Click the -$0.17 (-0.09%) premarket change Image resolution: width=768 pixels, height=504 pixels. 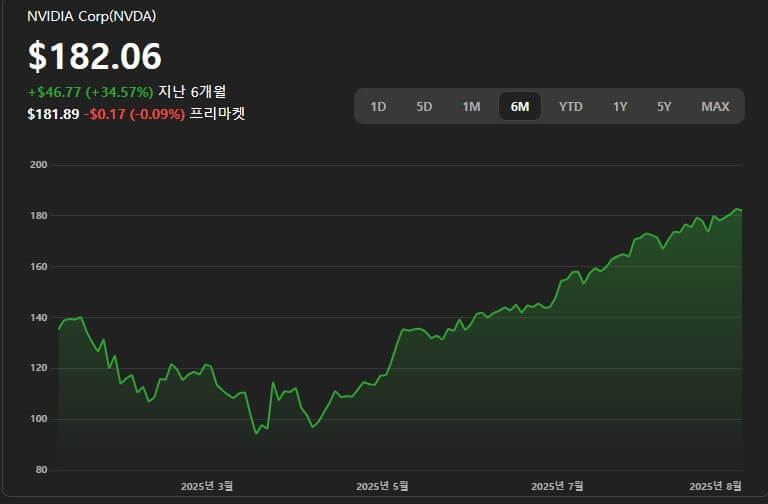click(135, 114)
